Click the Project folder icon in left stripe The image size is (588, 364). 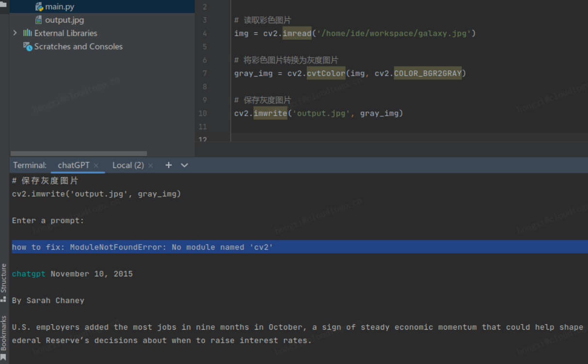[4, 4]
